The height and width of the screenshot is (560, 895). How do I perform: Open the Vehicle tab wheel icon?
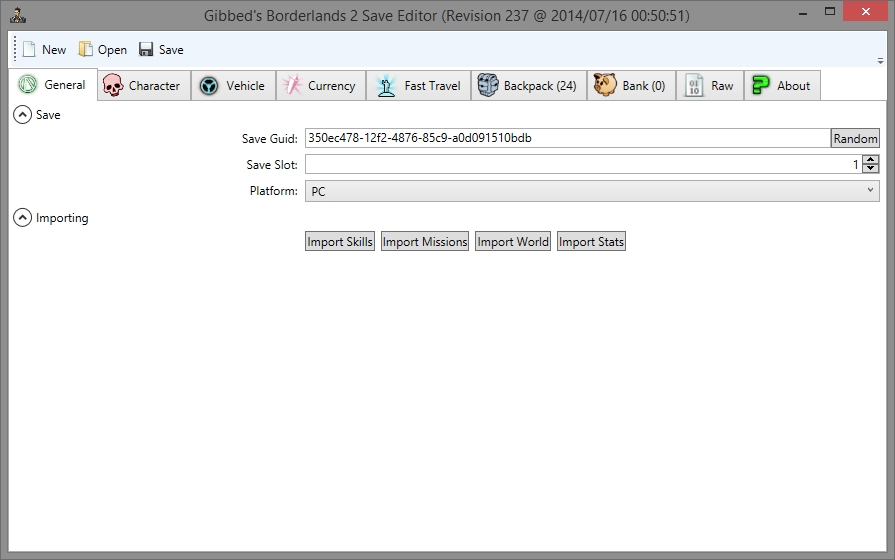(208, 86)
